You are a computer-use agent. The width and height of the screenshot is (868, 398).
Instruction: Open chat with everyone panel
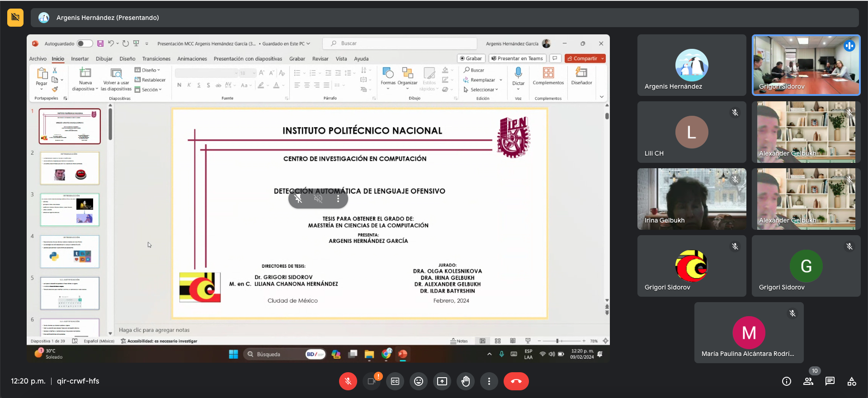[x=830, y=381]
